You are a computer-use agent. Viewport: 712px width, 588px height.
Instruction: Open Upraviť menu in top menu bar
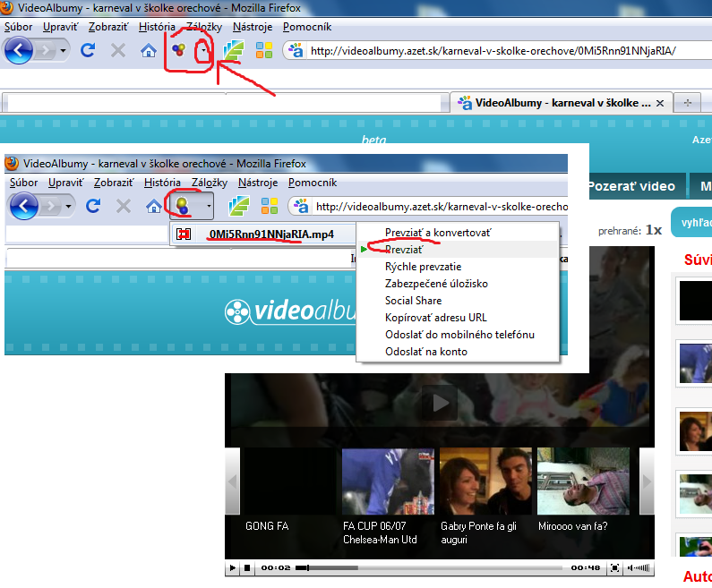click(x=60, y=27)
